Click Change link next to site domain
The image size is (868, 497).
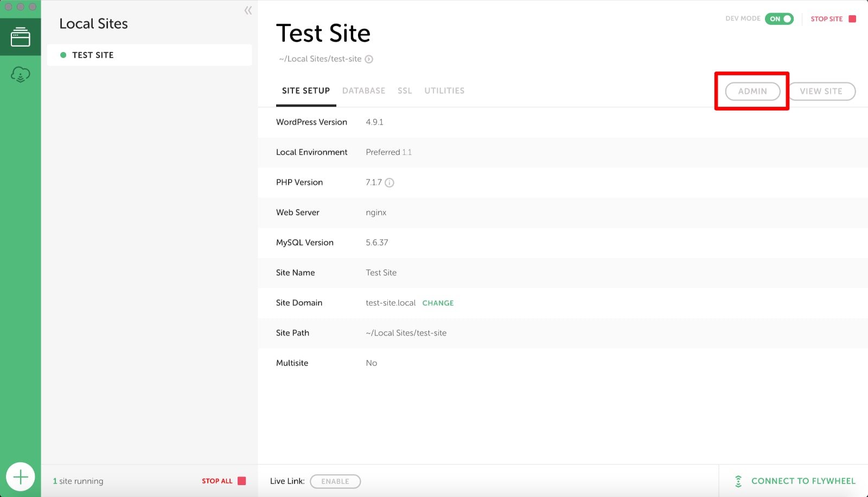pos(438,303)
